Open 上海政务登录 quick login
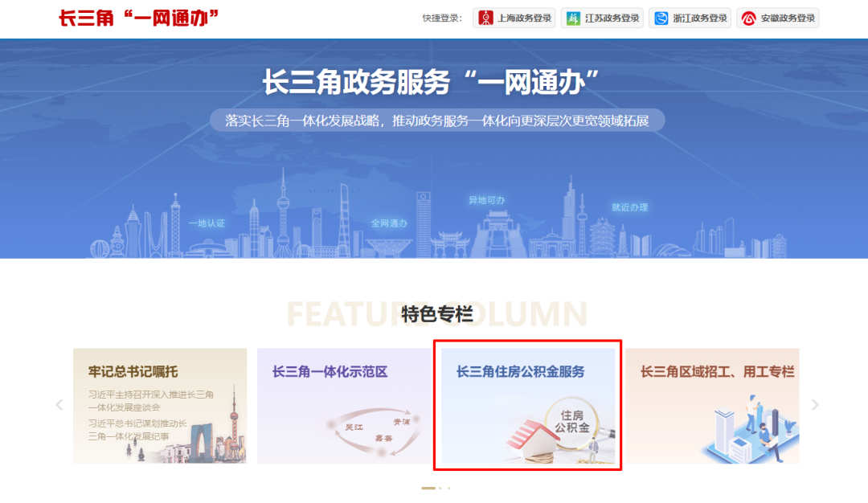Viewport: 868px width, 503px height. 514,18
